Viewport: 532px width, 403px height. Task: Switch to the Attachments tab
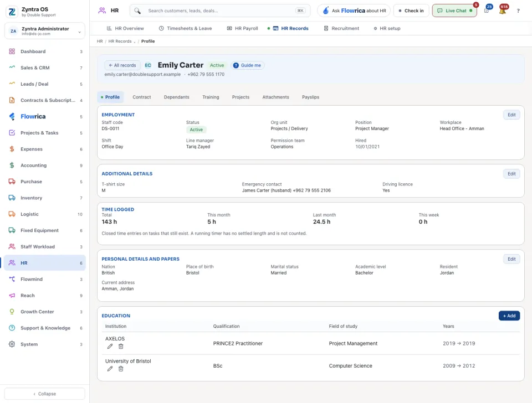pyautogui.click(x=275, y=97)
